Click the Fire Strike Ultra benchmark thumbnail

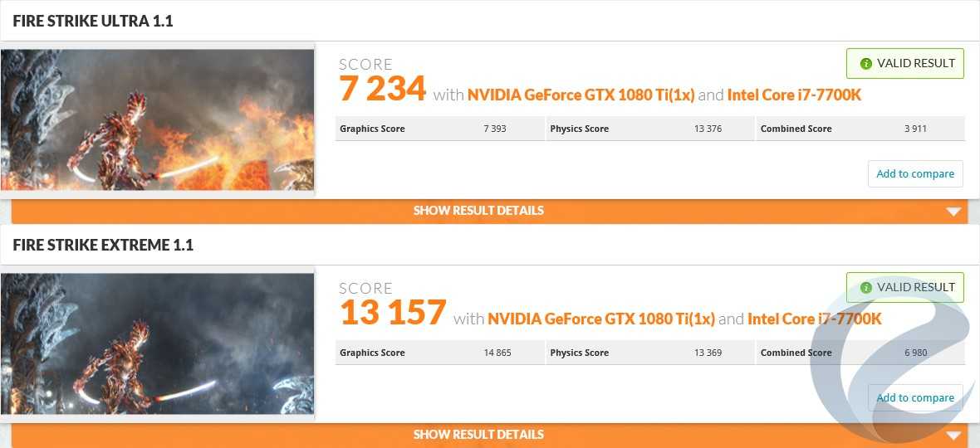[157, 120]
